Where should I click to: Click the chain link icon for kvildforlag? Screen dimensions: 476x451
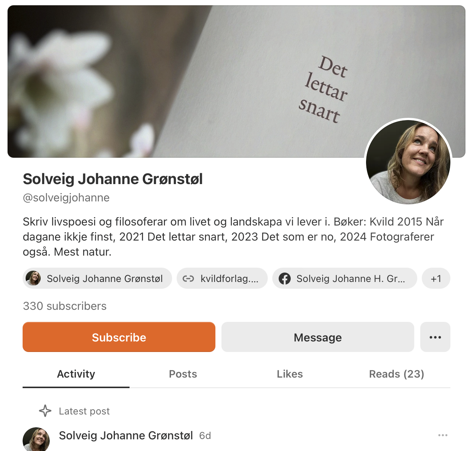[188, 279]
